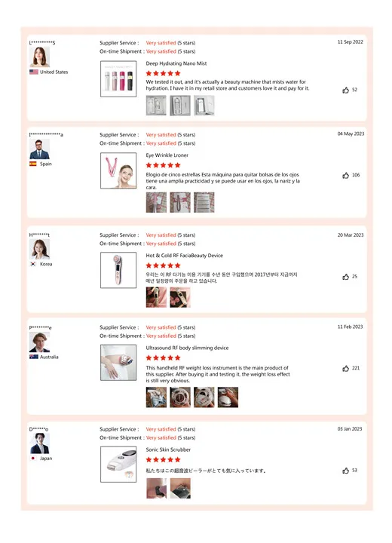
Task: Click the United States flag icon
Action: click(34, 72)
